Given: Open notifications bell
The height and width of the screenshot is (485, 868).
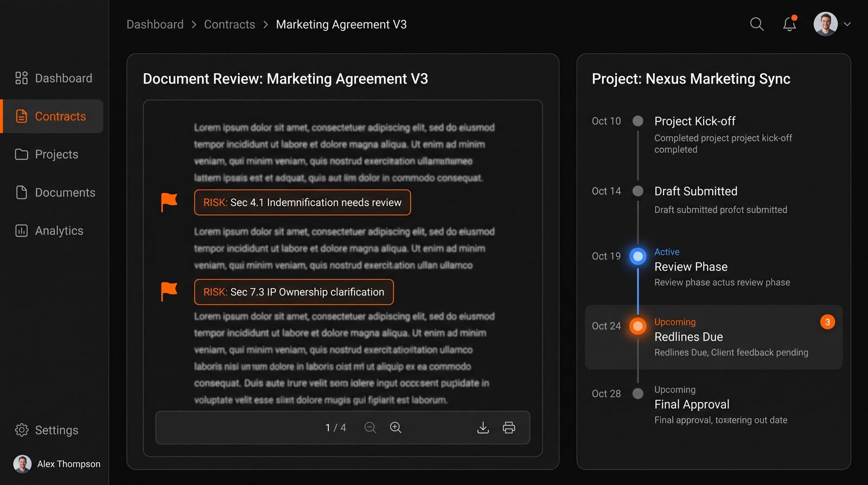Looking at the screenshot, I should pyautogui.click(x=790, y=23).
